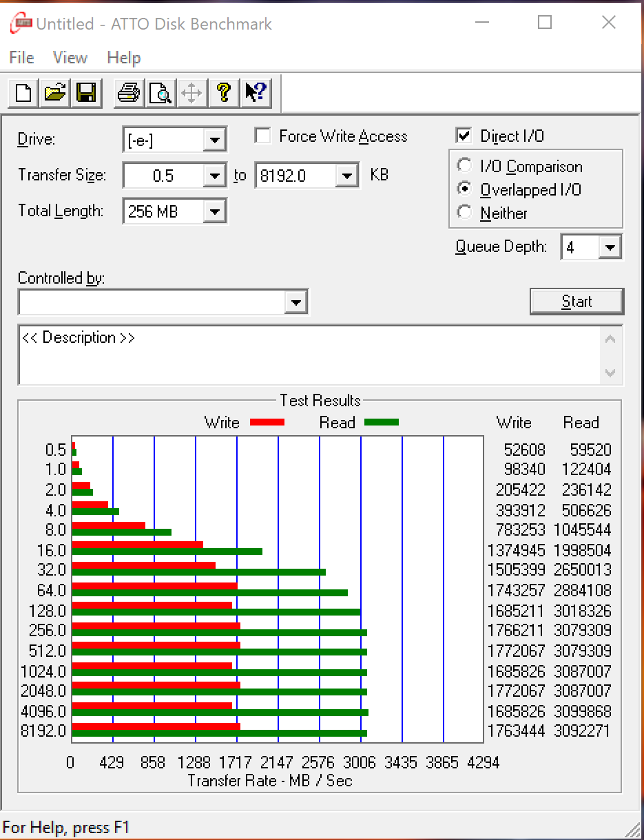Click the Write column header in results
Image resolution: width=644 pixels, height=840 pixels.
(x=514, y=422)
